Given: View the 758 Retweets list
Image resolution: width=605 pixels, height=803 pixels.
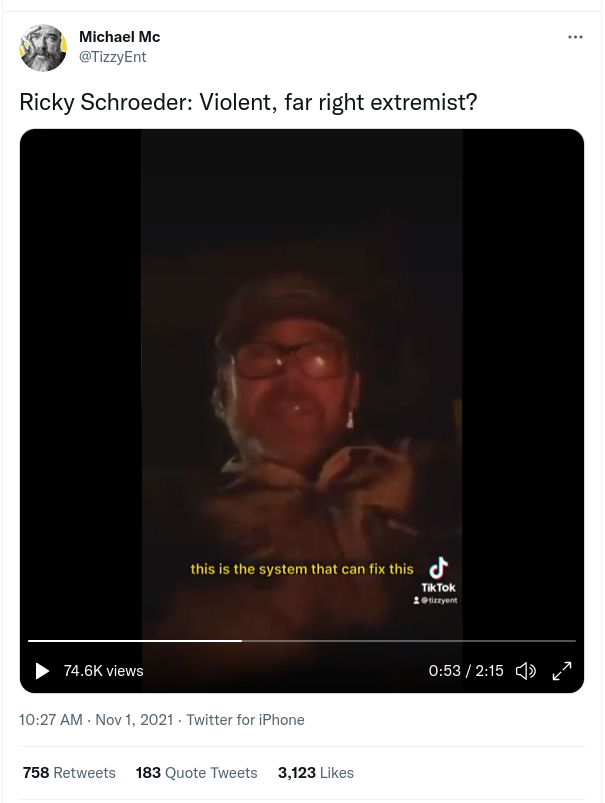Looking at the screenshot, I should 69,772.
